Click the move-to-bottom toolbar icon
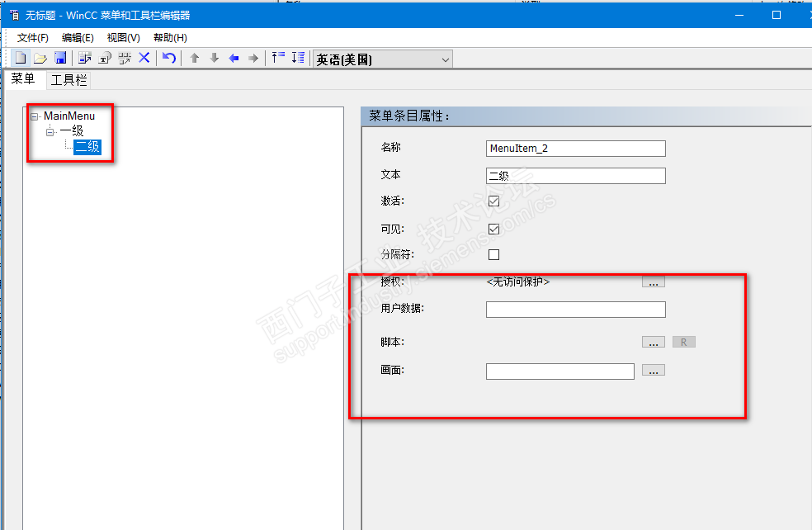 coord(298,58)
